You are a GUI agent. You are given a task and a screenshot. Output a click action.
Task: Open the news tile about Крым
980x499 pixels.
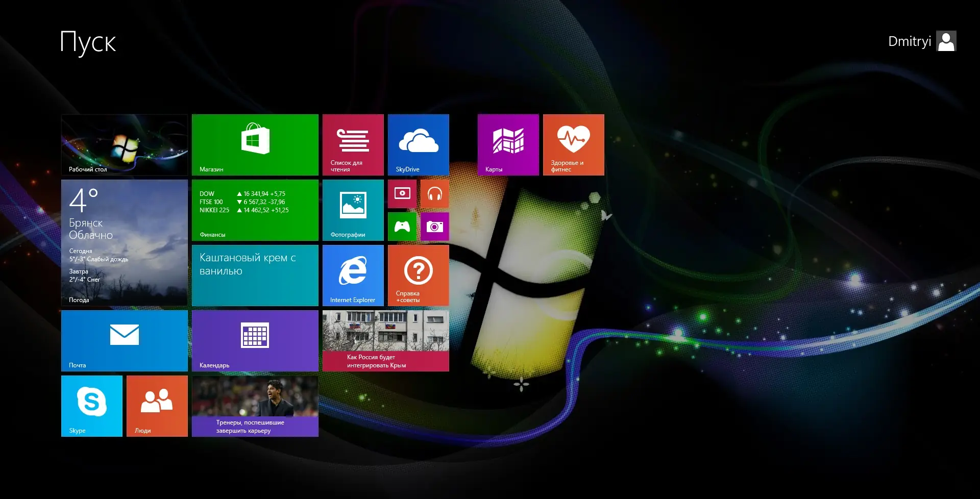tap(386, 341)
